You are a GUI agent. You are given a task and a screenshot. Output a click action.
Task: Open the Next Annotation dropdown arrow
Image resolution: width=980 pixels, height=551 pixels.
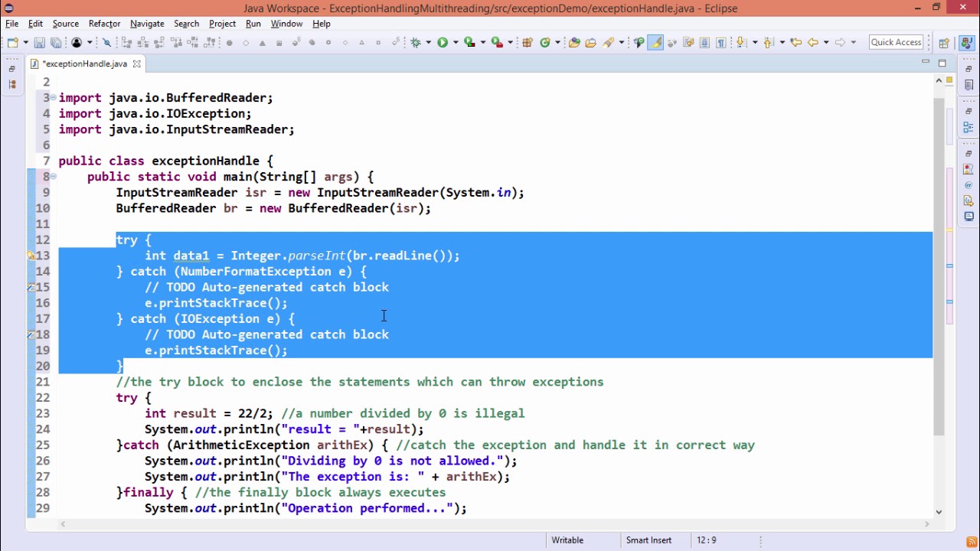(755, 43)
